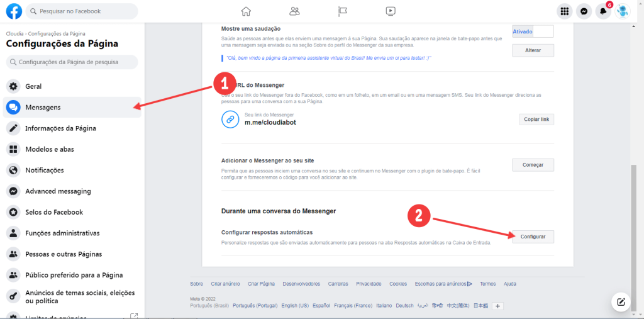Switch language to Italiano
This screenshot has width=644, height=319.
click(384, 306)
